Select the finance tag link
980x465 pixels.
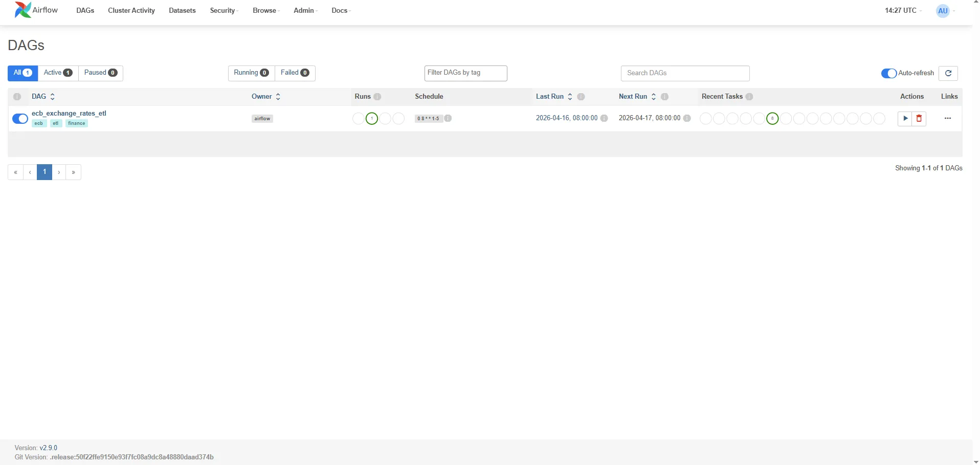click(76, 123)
